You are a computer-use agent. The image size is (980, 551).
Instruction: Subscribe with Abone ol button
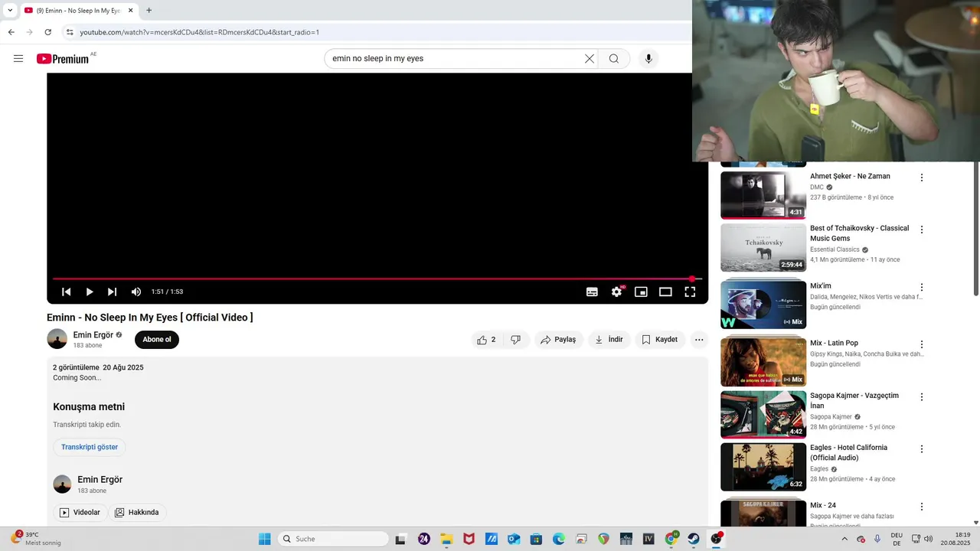click(157, 340)
